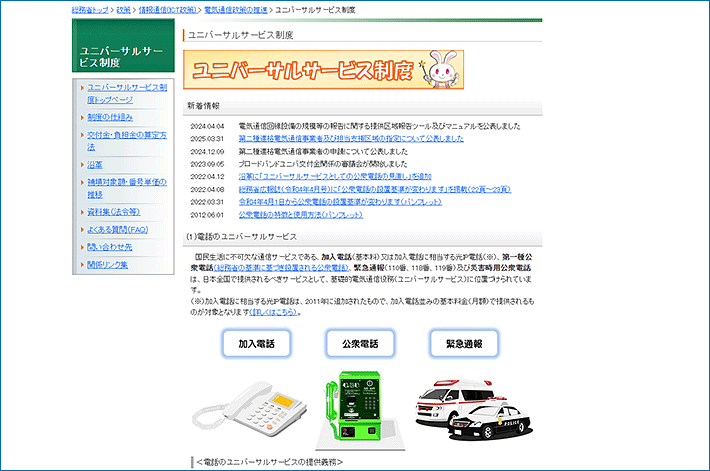Image resolution: width=710 pixels, height=471 pixels.
Task: Click the rabbit mascot in the banner
Action: 443,69
